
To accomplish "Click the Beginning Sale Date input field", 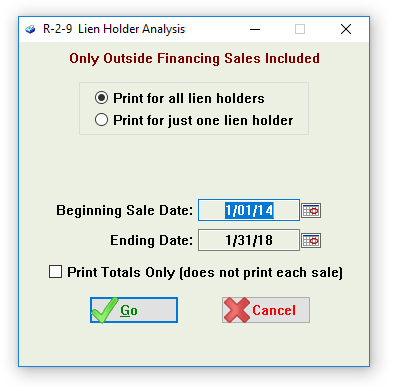I will [249, 210].
